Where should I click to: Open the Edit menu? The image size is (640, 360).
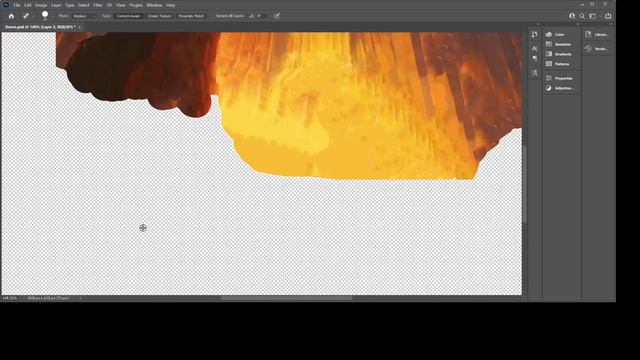click(x=27, y=5)
